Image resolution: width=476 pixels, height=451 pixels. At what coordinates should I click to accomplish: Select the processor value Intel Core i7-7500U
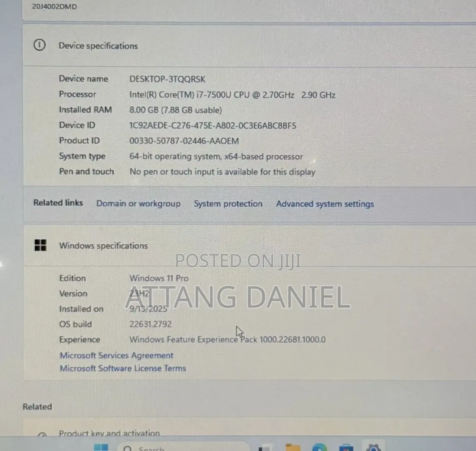pos(232,95)
